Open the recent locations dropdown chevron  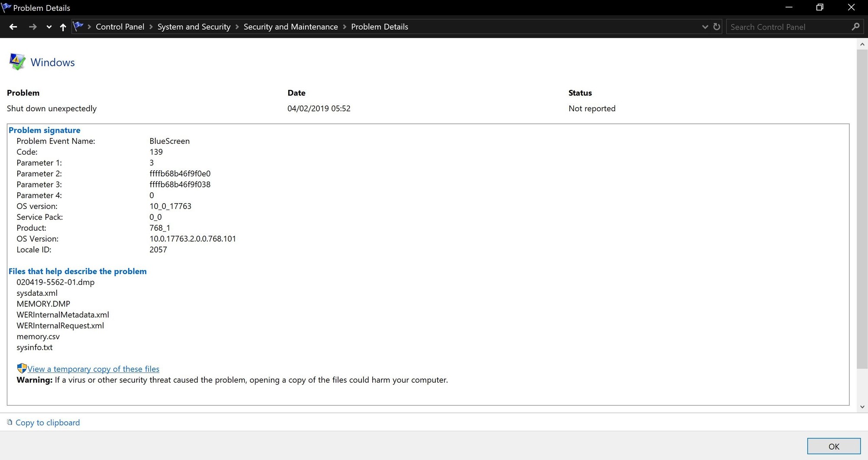point(49,27)
